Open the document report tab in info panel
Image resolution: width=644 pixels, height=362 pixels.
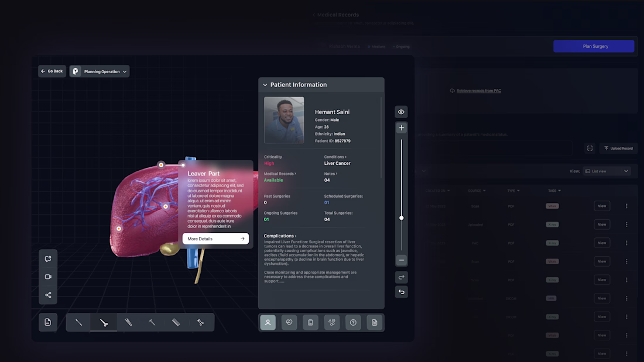click(375, 323)
